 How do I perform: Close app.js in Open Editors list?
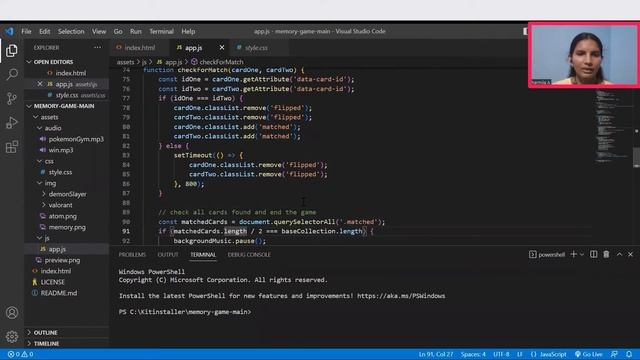tap(40, 84)
